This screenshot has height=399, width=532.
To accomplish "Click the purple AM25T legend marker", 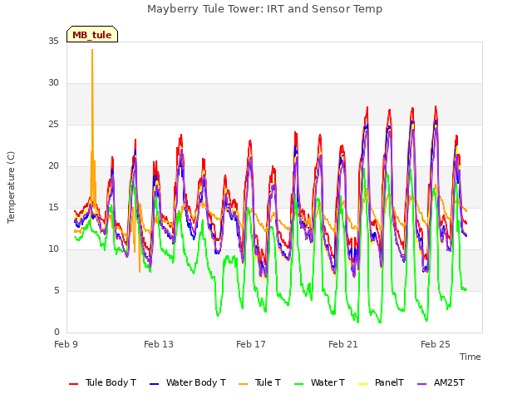I will [x=421, y=384].
